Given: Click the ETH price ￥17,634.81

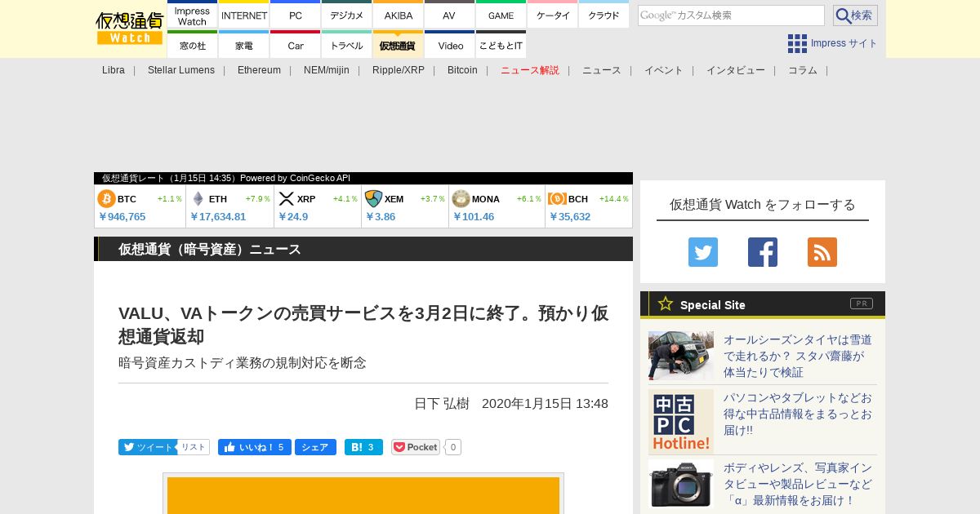Looking at the screenshot, I should (x=218, y=217).
